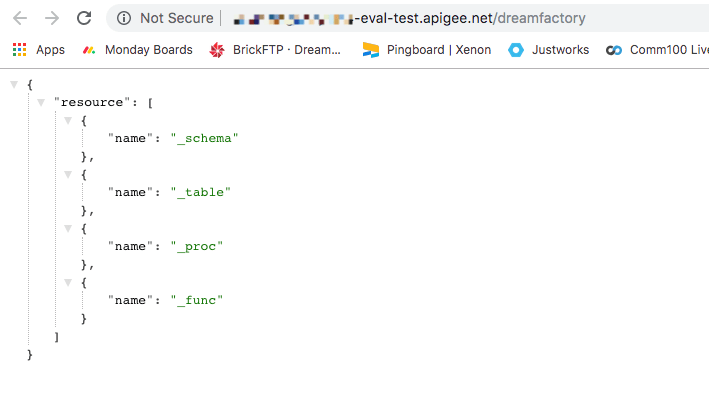Select the "_proc" value
This screenshot has height=412, width=709.
click(x=197, y=246)
